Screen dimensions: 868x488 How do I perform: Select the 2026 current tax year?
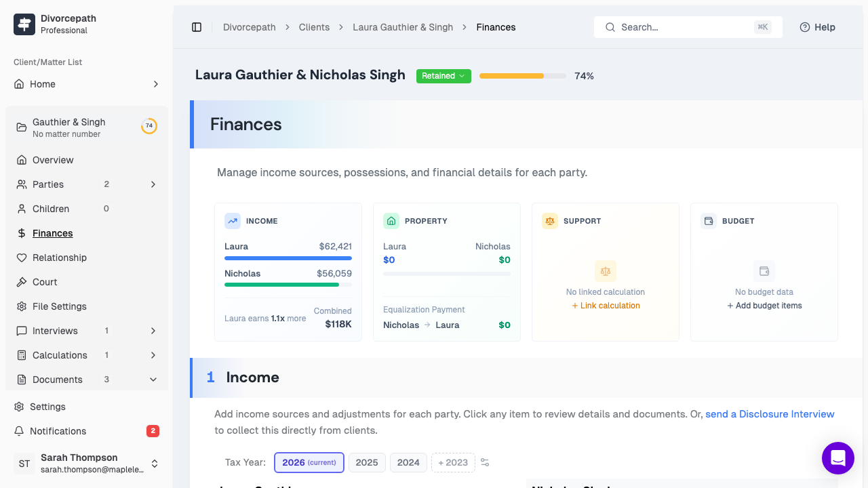309,462
